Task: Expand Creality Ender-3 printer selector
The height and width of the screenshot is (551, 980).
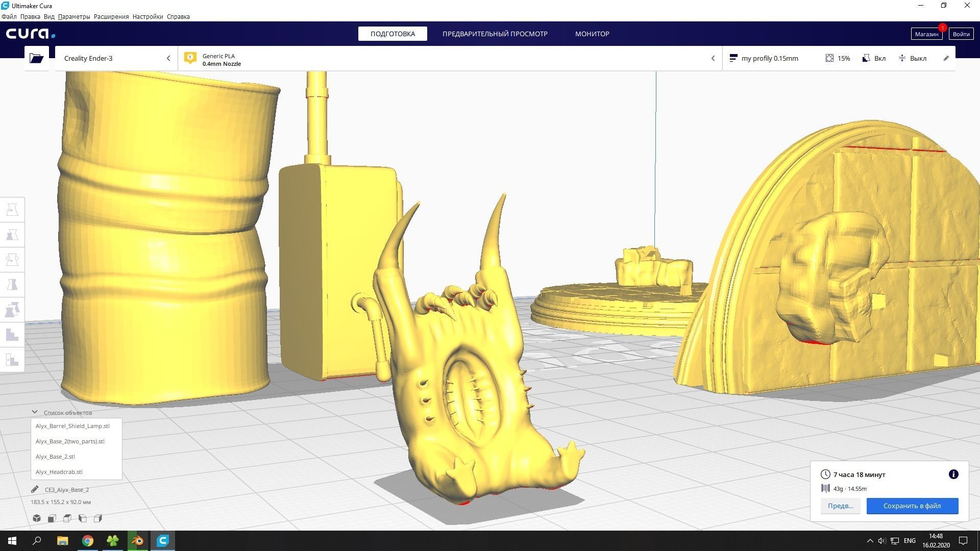Action: tap(116, 58)
